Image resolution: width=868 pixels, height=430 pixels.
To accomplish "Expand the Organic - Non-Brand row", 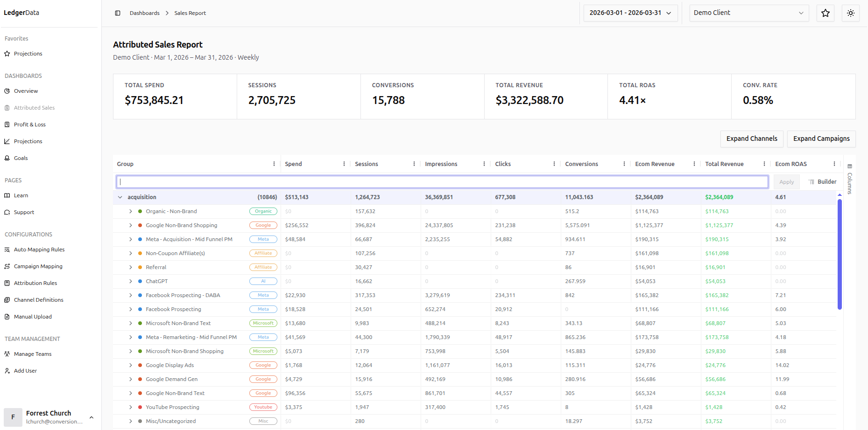I will [x=131, y=211].
